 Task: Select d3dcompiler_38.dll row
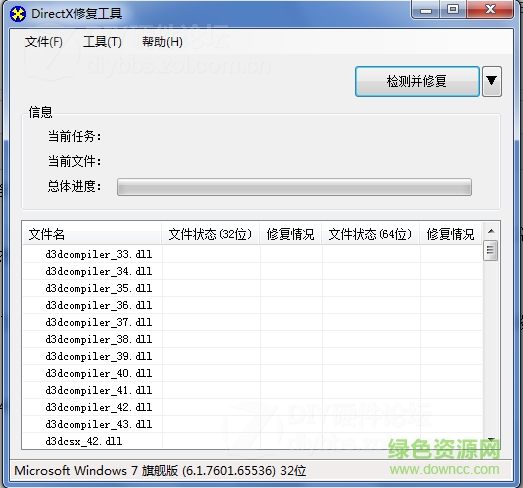[x=252, y=339]
